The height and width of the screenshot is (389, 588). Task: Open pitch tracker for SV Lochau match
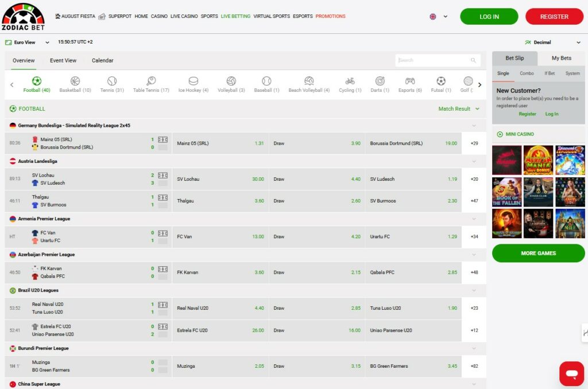pos(163,175)
